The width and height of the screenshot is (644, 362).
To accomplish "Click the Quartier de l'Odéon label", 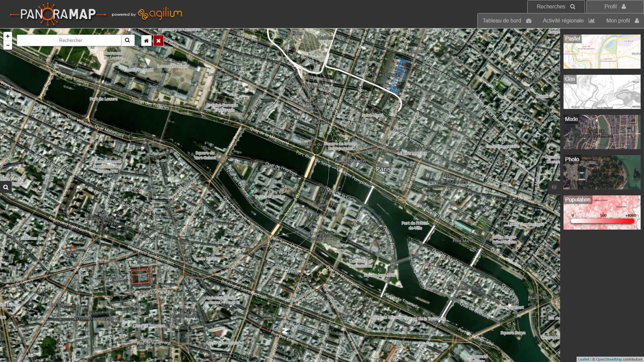I will (x=184, y=313).
